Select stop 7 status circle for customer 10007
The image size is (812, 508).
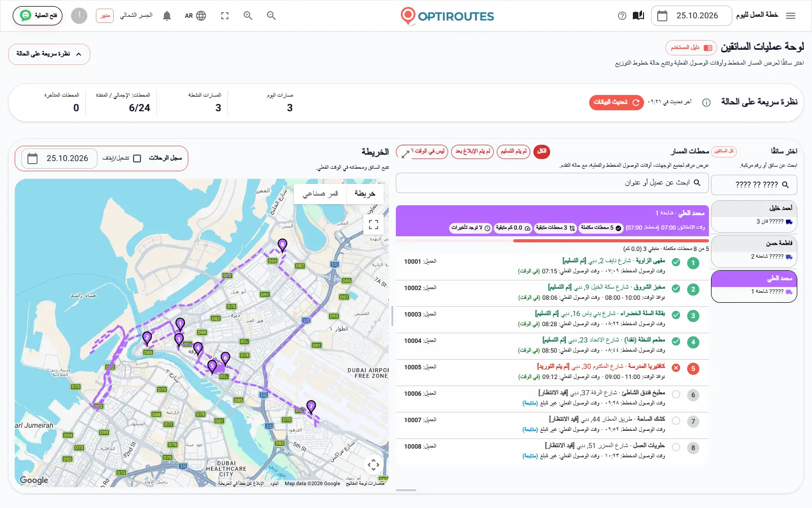click(676, 421)
